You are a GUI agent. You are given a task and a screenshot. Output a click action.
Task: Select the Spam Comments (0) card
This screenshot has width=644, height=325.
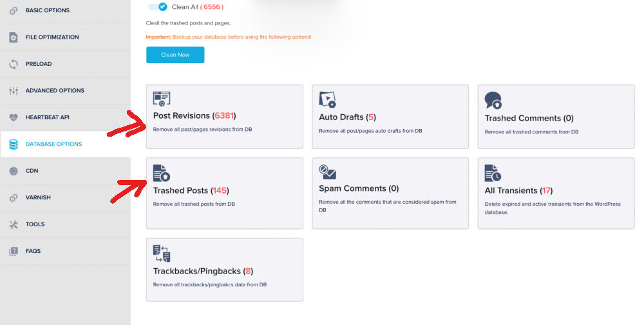point(390,193)
